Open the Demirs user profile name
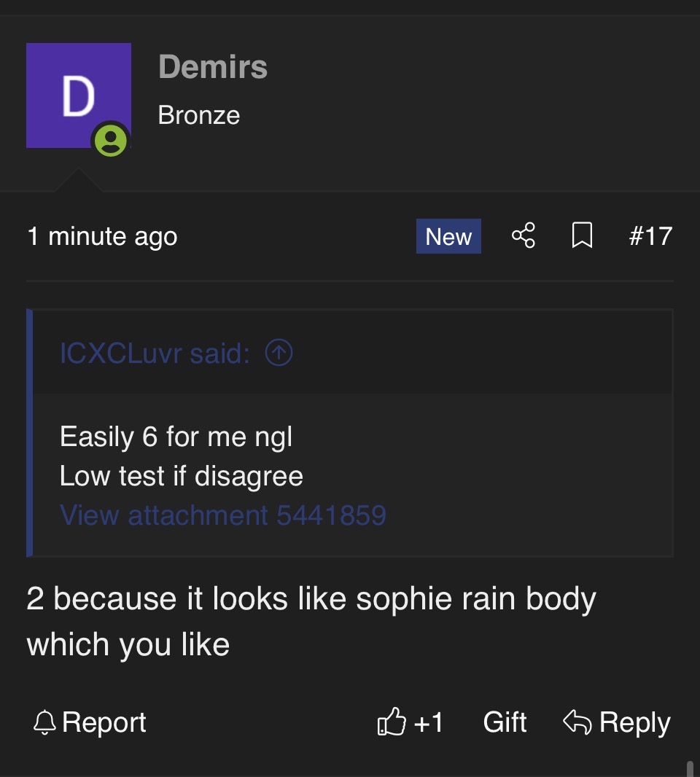Screen dimensions: 700x777 (x=213, y=66)
